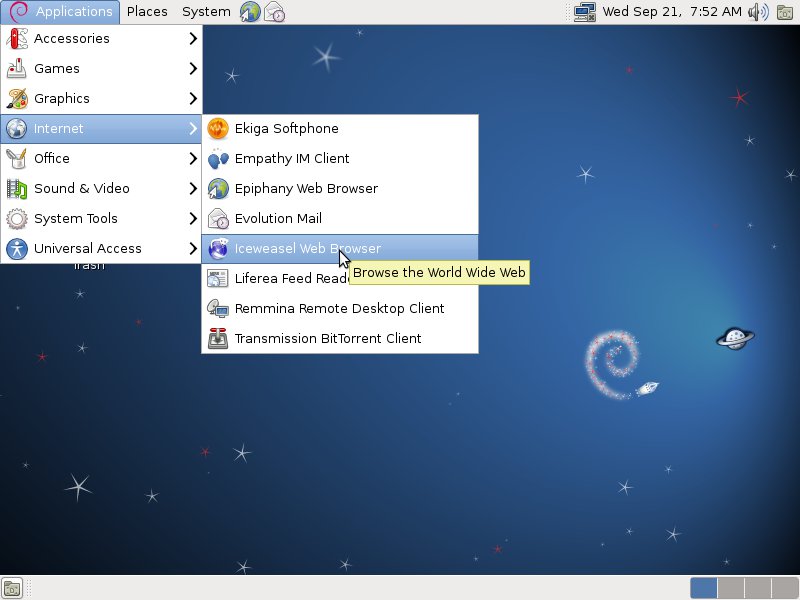Expand the Office submenu arrow
Viewport: 800px width, 600px height.
click(193, 159)
